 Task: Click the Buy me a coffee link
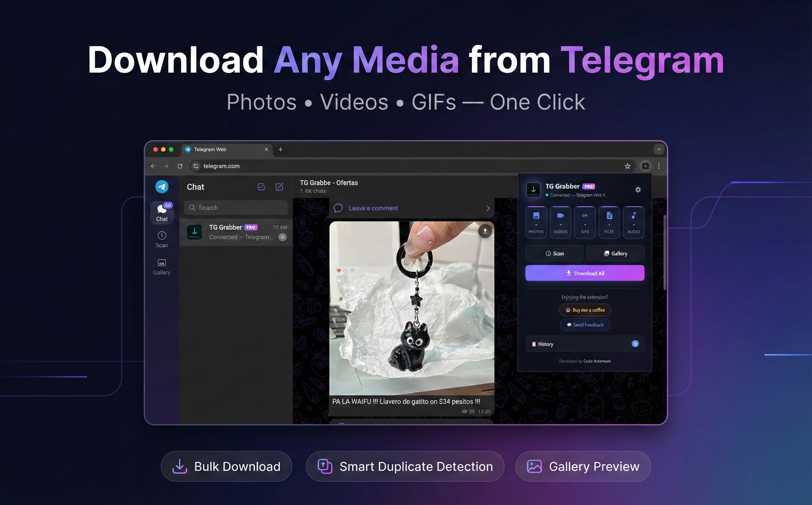[585, 310]
